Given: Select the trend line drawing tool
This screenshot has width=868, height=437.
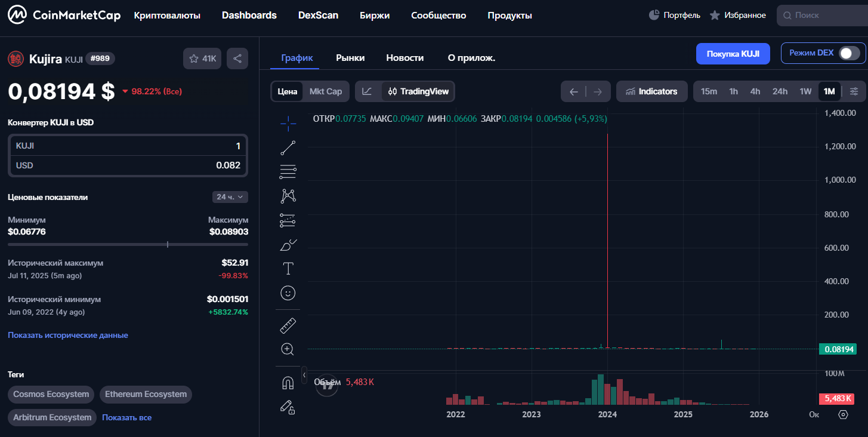Looking at the screenshot, I should coord(288,147).
